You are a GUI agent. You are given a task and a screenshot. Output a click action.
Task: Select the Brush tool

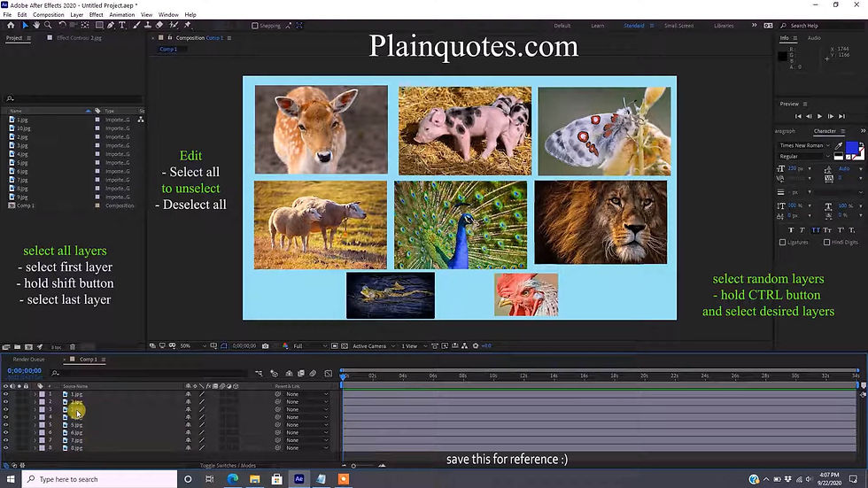click(x=136, y=26)
